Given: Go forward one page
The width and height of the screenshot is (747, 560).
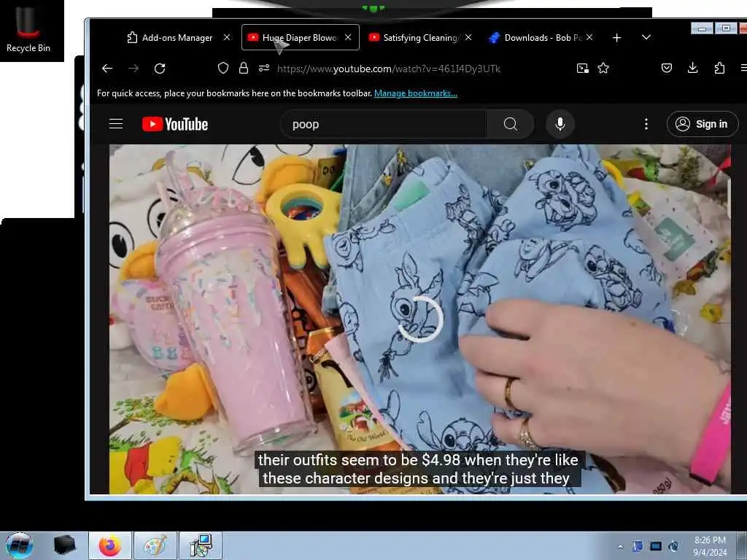Looking at the screenshot, I should tap(133, 69).
